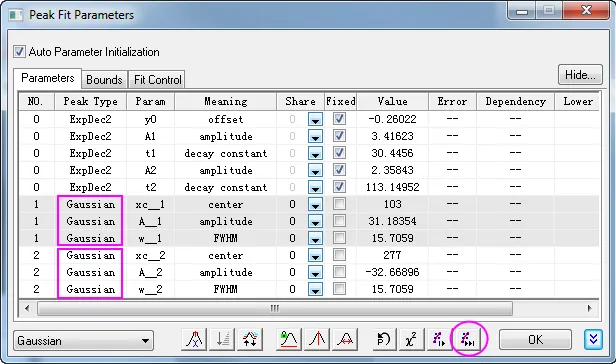Uncheck Fixed for the y0 offset row
Image resolution: width=616 pixels, height=364 pixels.
click(339, 119)
